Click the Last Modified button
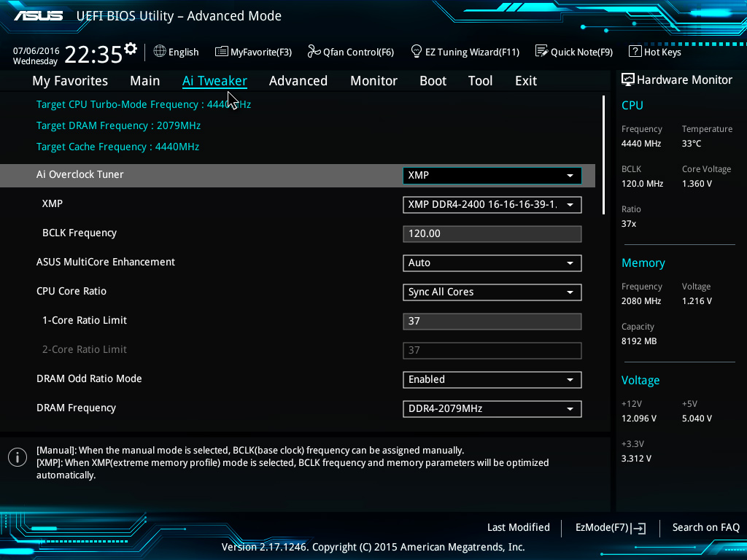747x560 pixels. click(x=518, y=528)
